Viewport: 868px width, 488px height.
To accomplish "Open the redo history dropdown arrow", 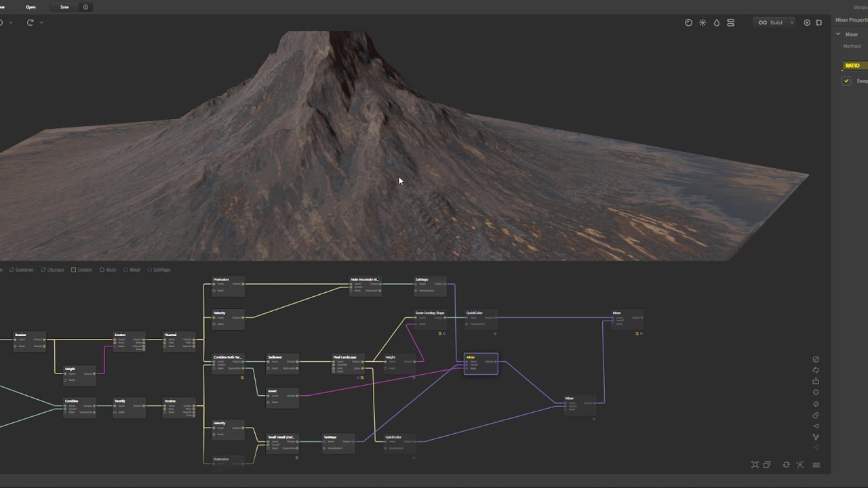I will [x=41, y=22].
